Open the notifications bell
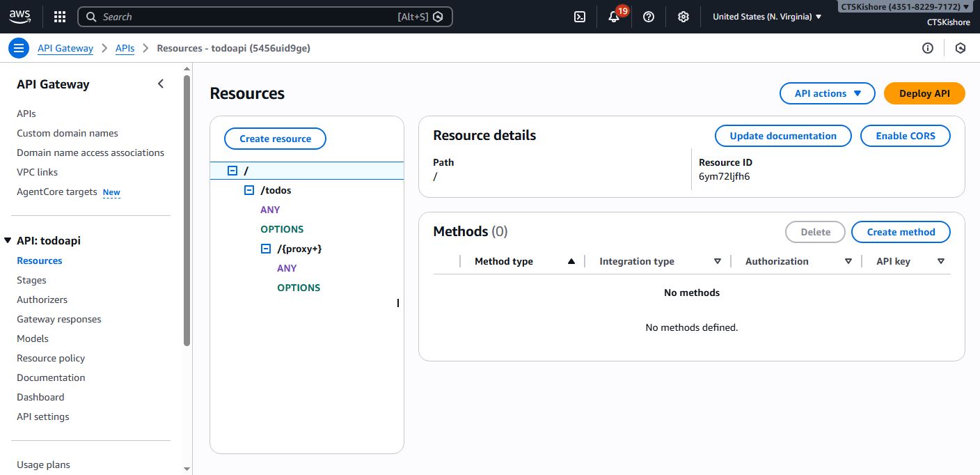The image size is (980, 475). point(614,17)
